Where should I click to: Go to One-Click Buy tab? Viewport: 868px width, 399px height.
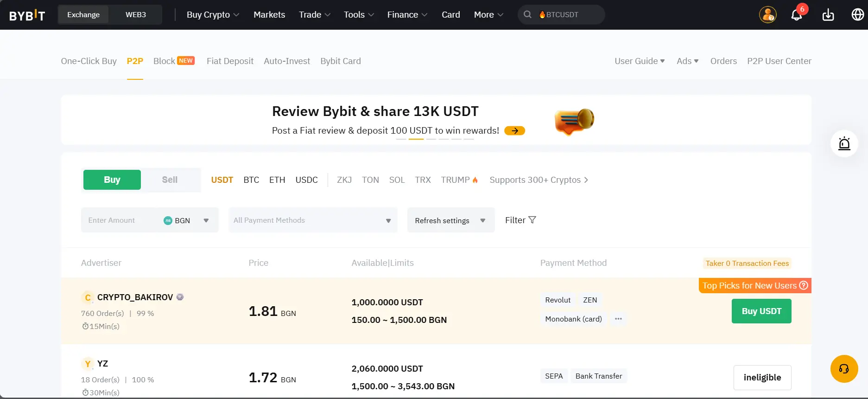pos(89,61)
